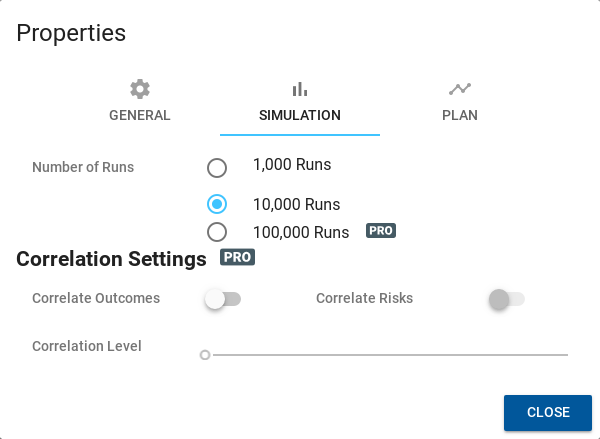Click the gear icon above General
The width and height of the screenshot is (600, 439).
pos(140,89)
